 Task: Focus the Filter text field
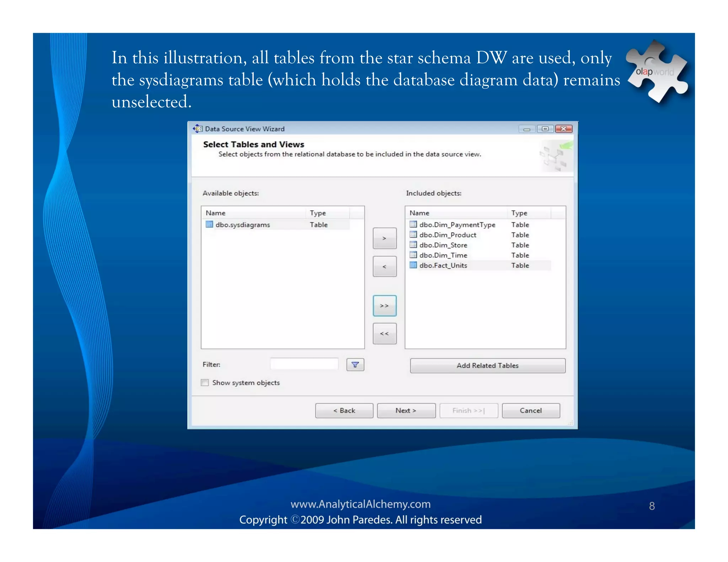click(304, 364)
